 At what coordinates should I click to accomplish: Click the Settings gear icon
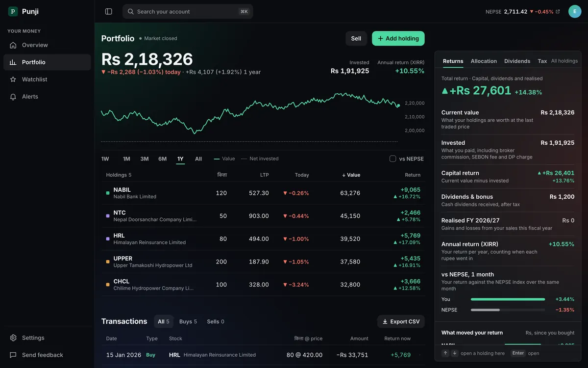[x=13, y=338]
